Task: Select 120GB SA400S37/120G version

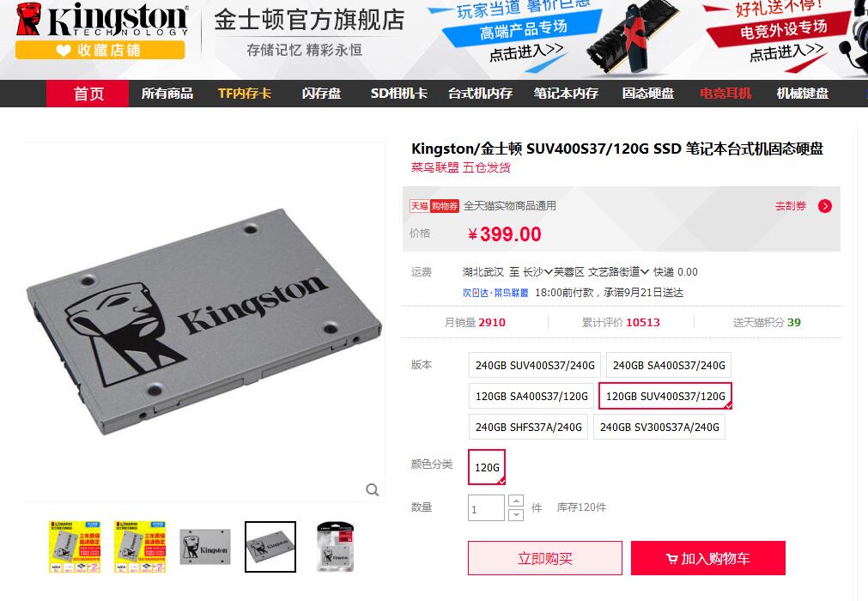Action: (531, 397)
